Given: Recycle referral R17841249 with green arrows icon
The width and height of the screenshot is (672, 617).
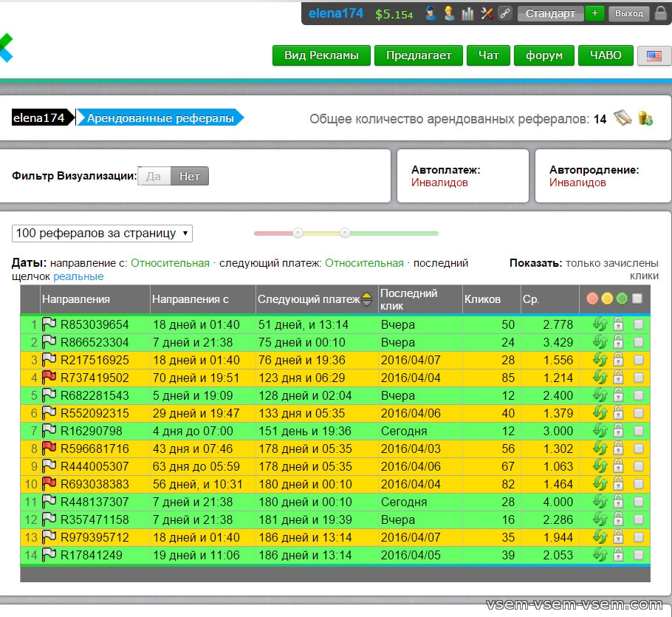Looking at the screenshot, I should coord(600,555).
